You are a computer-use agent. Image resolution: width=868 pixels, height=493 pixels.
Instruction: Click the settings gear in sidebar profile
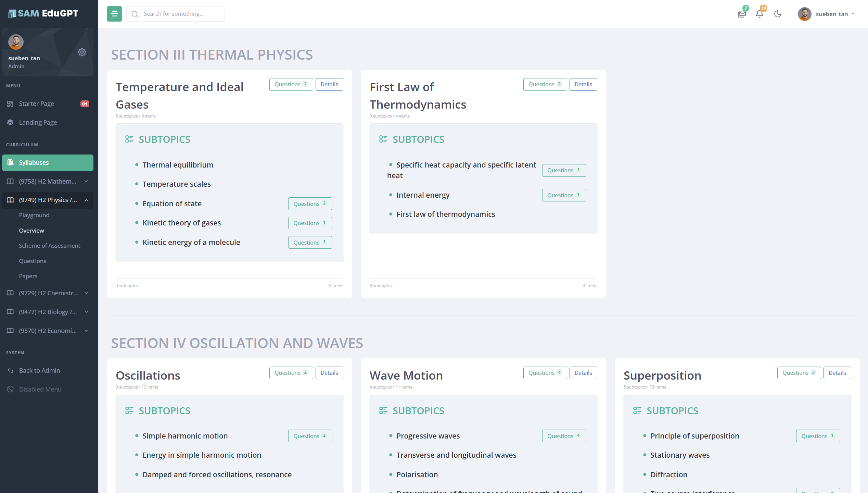coord(82,52)
